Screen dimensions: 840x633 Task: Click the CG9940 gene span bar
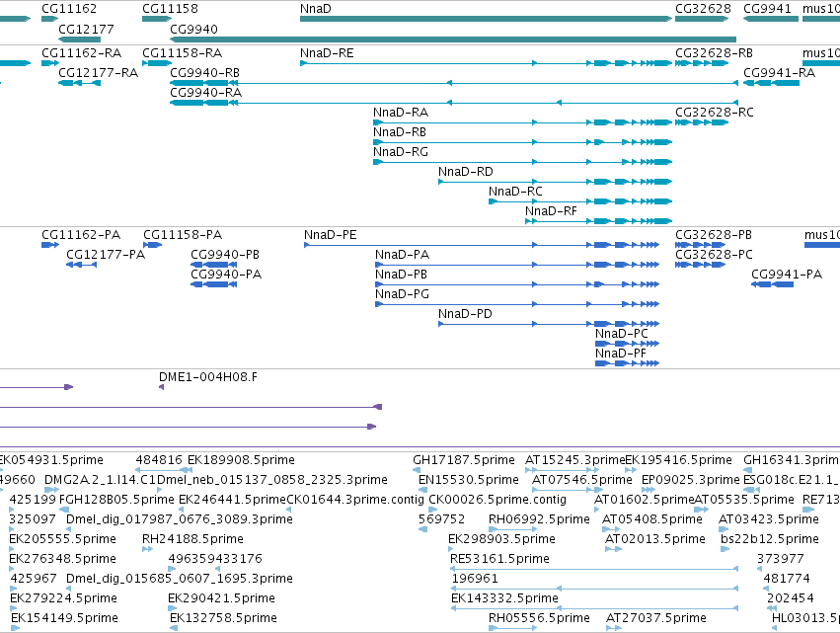pyautogui.click(x=453, y=40)
